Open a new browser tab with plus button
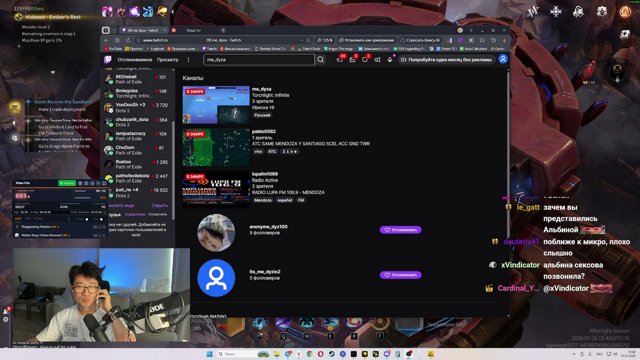This screenshot has height=360, width=640. coord(223,30)
